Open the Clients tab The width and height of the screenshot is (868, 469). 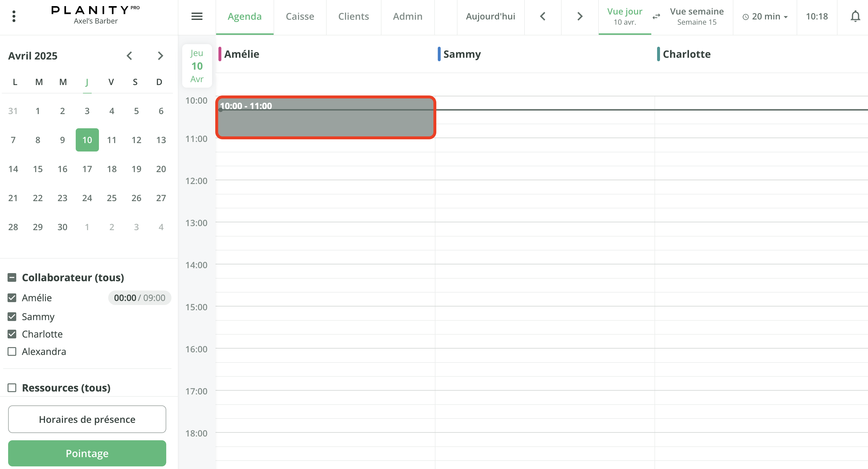(x=353, y=16)
